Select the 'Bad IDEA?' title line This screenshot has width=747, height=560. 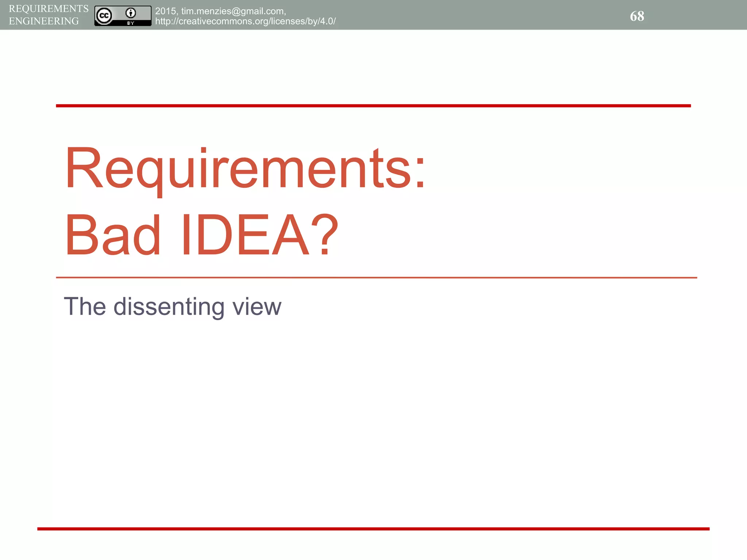[202, 235]
